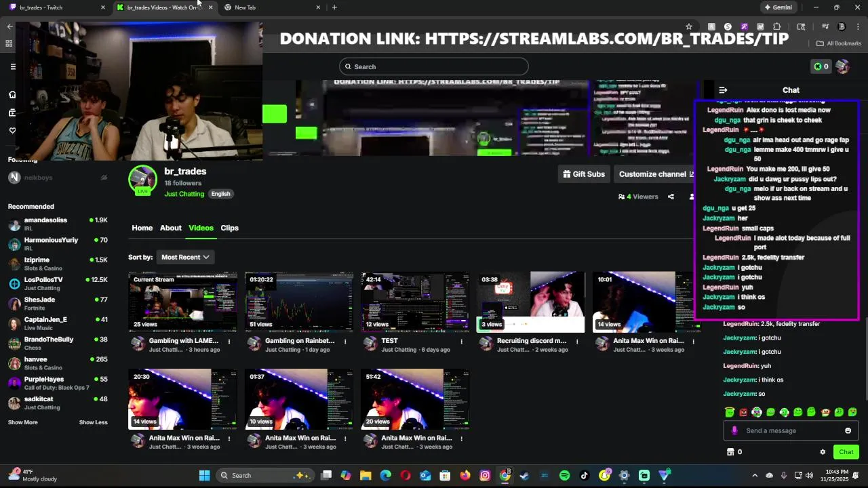868x488 pixels.
Task: Open the browser Extensions puzzle icon
Action: tap(777, 27)
